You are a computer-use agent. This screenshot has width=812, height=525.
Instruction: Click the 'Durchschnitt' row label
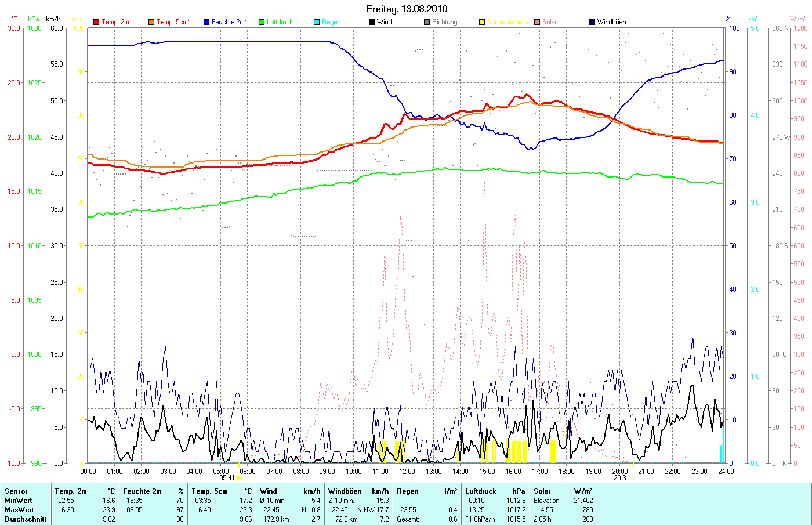pyautogui.click(x=26, y=519)
